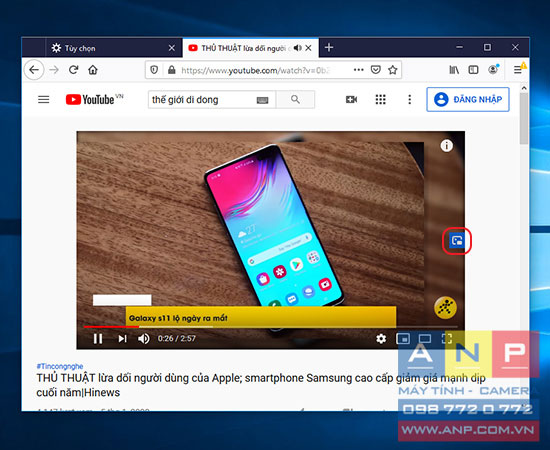Open the YouTube apps grid menu
Image resolution: width=550 pixels, height=450 pixels.
tap(381, 100)
